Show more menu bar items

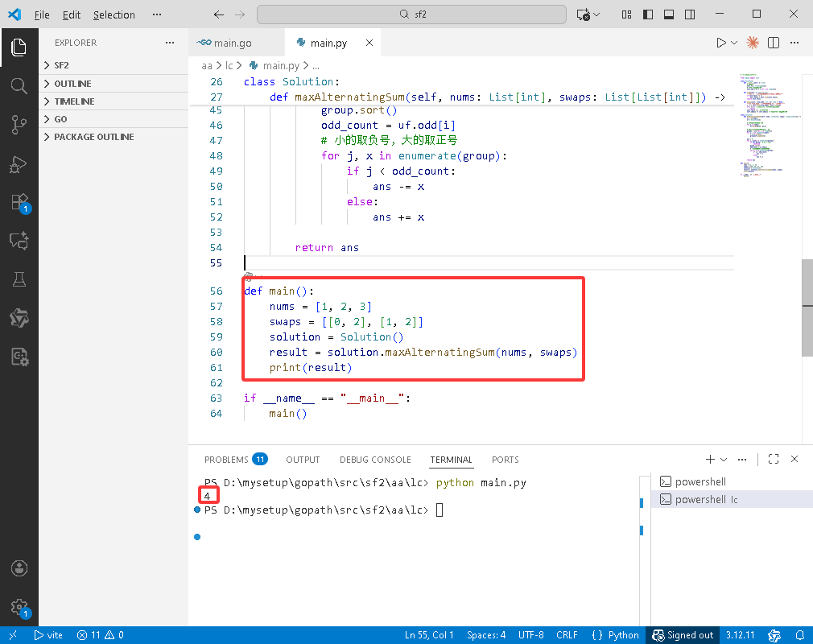[157, 14]
